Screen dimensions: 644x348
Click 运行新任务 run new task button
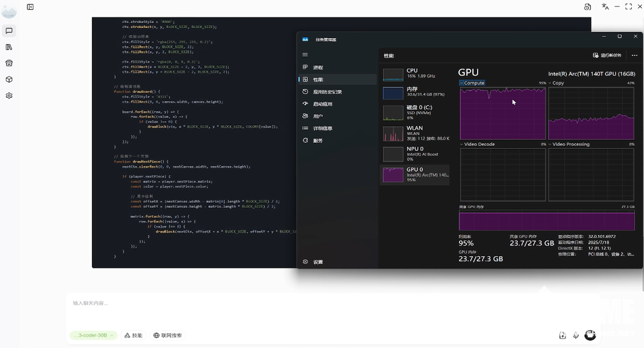click(607, 56)
